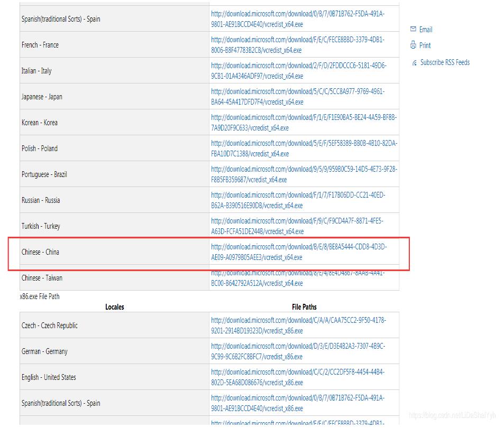The height and width of the screenshot is (428, 504).
Task: Select the 'Polish - Poland' cell
Action: 114,148
